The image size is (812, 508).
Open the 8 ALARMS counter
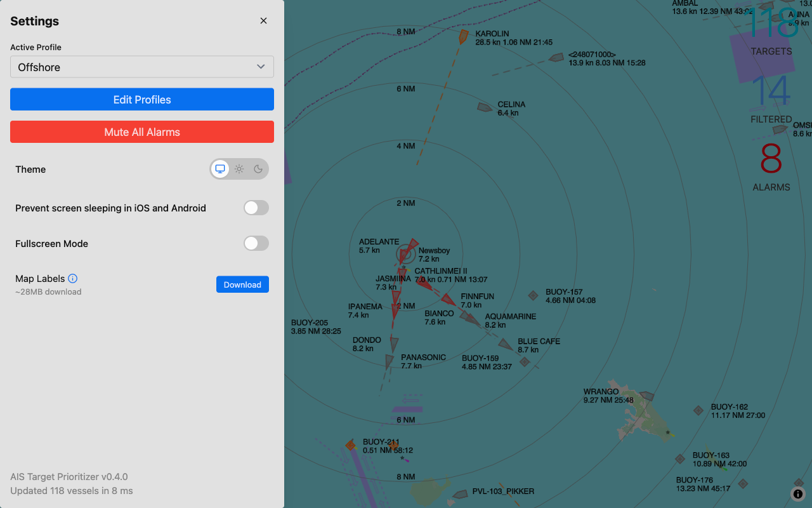(x=771, y=168)
